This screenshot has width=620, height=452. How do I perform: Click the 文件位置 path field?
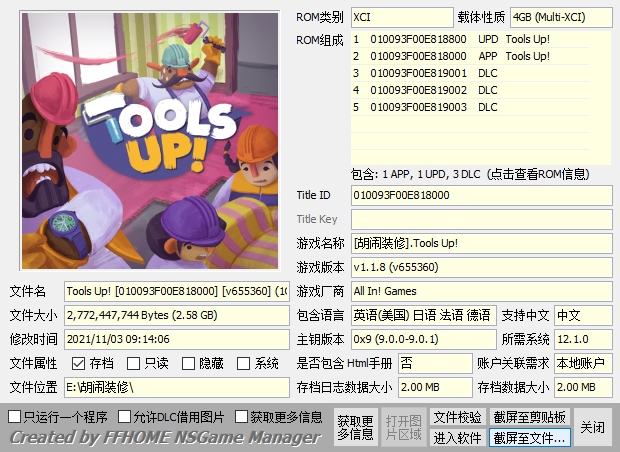177,388
